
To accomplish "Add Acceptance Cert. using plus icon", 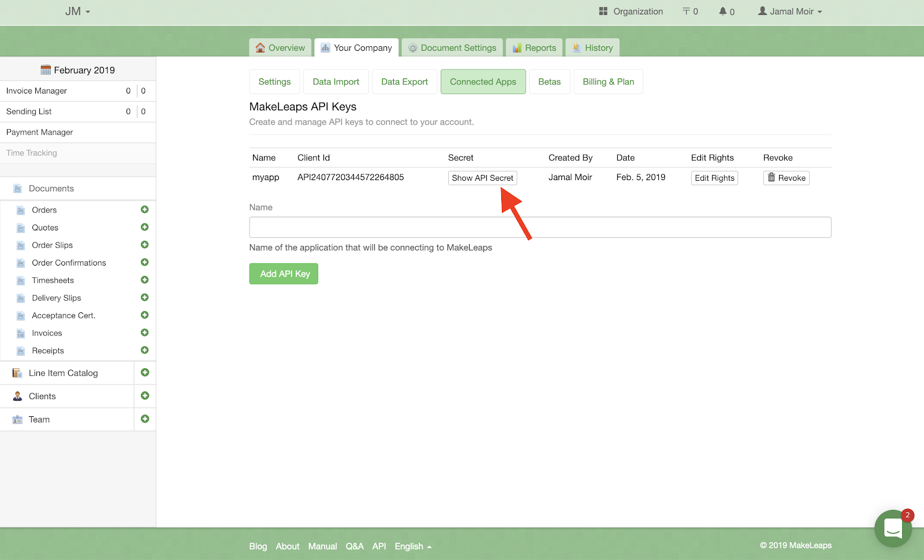I will click(x=145, y=315).
